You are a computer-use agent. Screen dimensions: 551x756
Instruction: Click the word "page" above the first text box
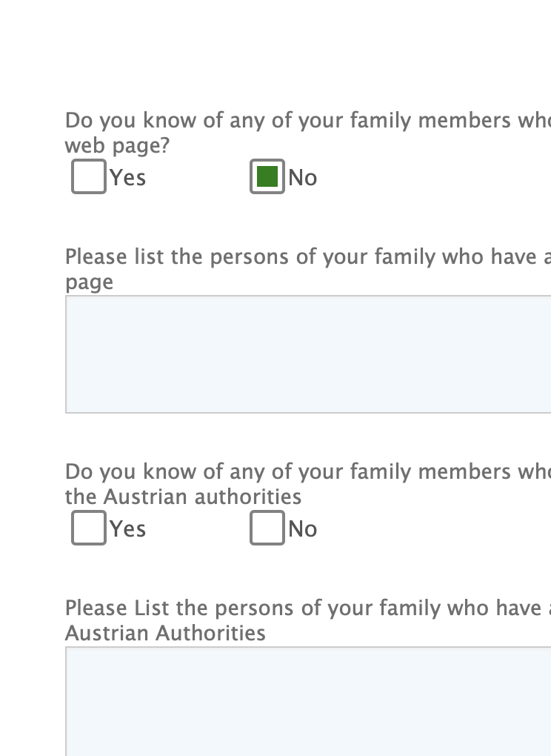click(89, 282)
